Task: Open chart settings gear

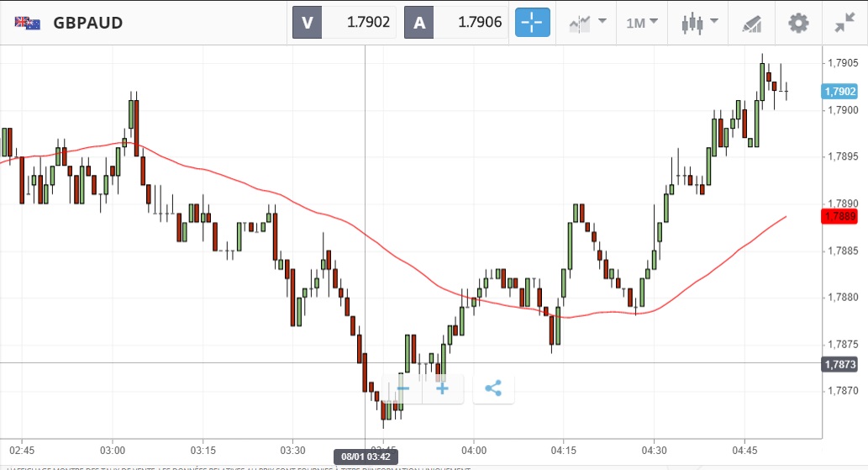Action: (x=797, y=23)
